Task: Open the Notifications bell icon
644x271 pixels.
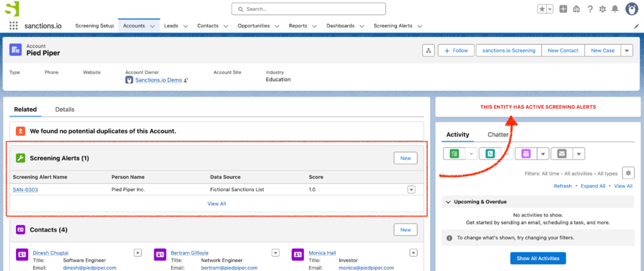Action: [615, 9]
